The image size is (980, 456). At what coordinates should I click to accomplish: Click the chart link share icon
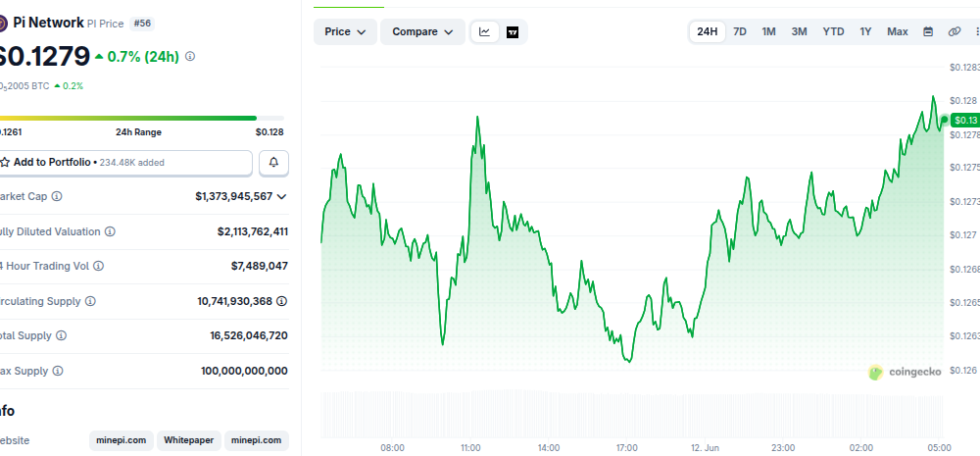955,32
